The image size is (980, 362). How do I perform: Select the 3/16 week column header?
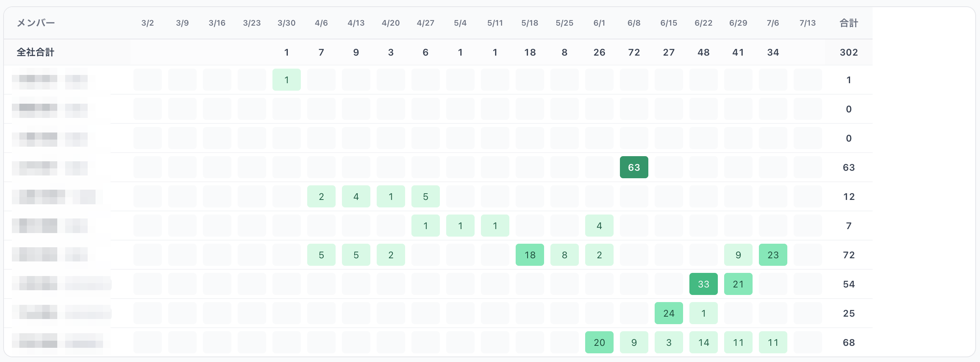[217, 23]
